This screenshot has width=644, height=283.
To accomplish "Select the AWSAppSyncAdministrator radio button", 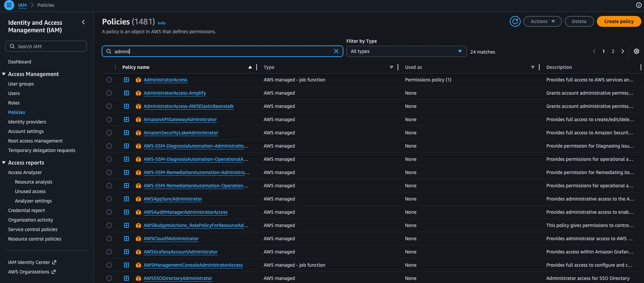I will pyautogui.click(x=109, y=199).
